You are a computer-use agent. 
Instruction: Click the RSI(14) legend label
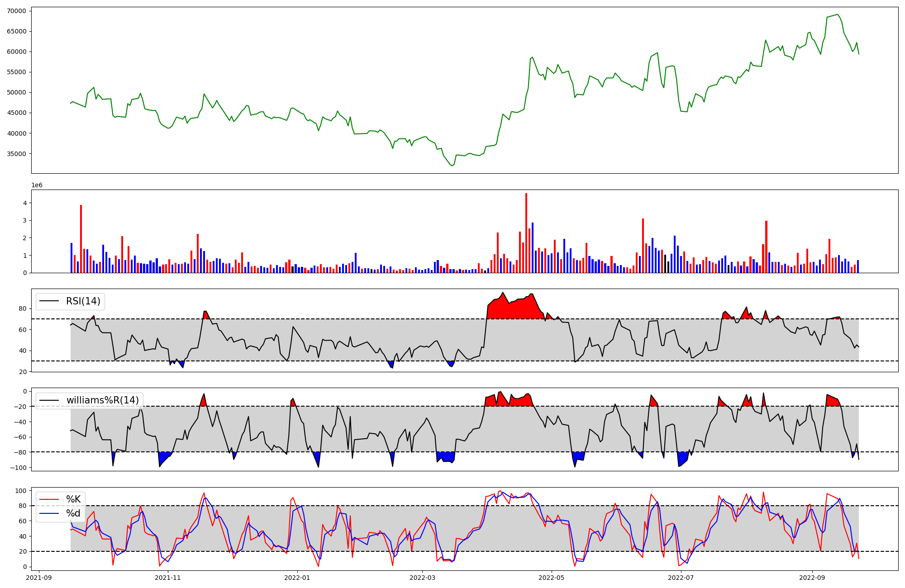tap(83, 301)
